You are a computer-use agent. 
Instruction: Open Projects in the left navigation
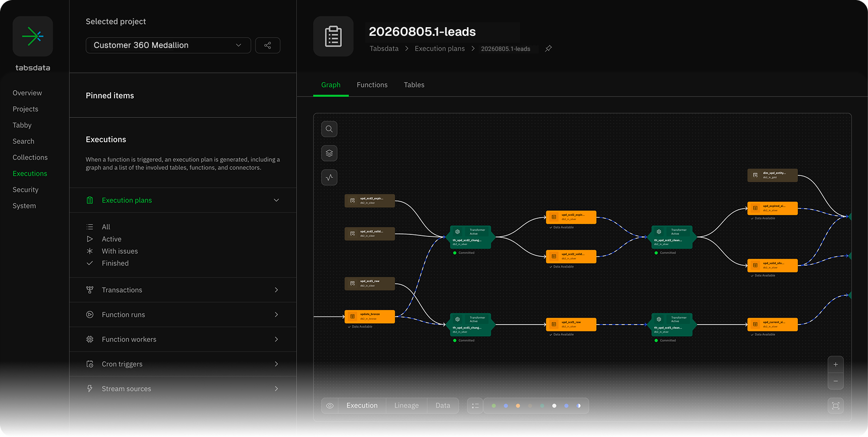[x=25, y=109]
